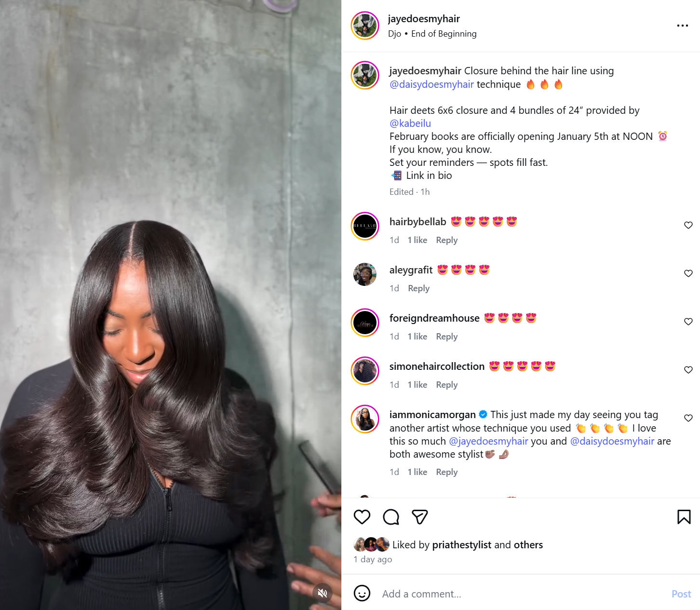Click the Post button to submit the comment

tap(681, 594)
